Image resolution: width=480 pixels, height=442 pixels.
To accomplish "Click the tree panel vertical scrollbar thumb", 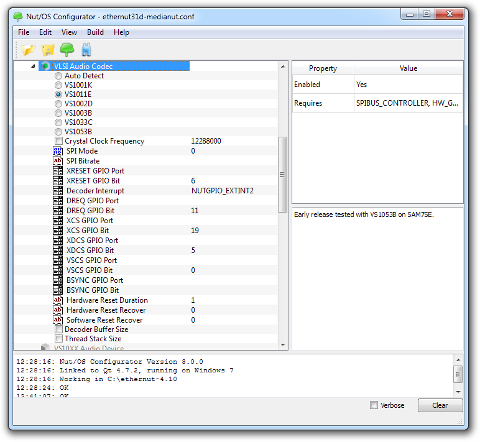I will [x=283, y=175].
